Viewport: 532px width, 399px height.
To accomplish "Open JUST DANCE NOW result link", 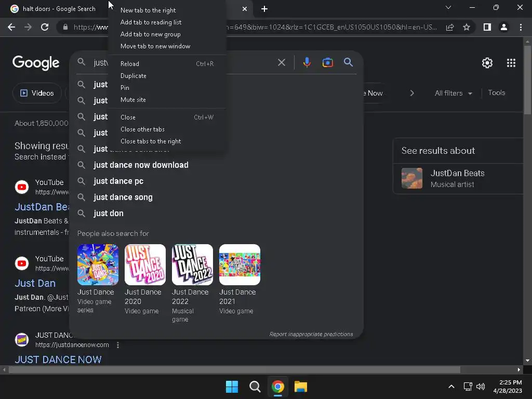I will [58, 360].
